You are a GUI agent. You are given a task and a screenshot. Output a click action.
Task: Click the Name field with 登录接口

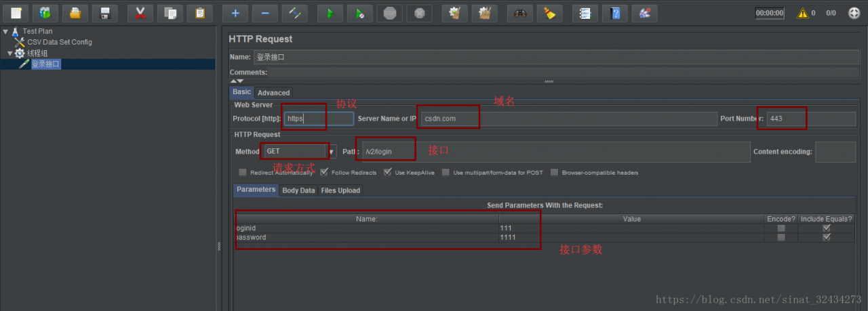(555, 57)
